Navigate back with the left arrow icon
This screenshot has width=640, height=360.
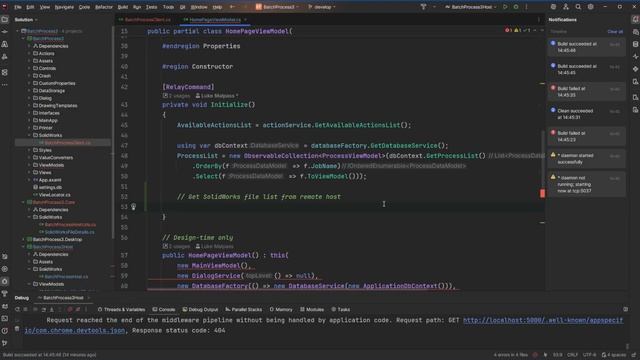pos(232,7)
